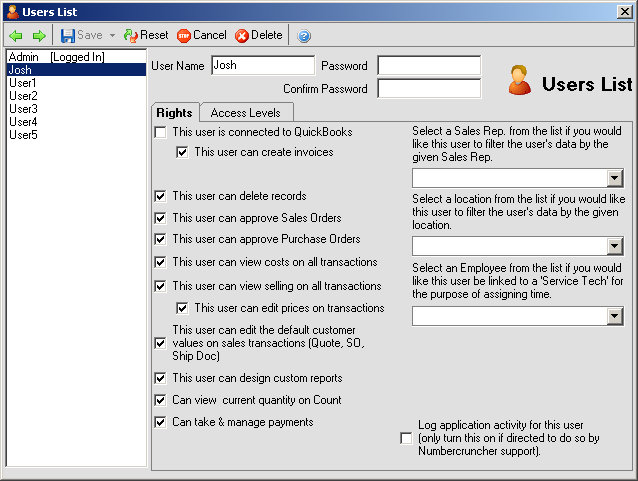Uncheck the user can delete records option
Image resolution: width=638 pixels, height=481 pixels.
(161, 196)
